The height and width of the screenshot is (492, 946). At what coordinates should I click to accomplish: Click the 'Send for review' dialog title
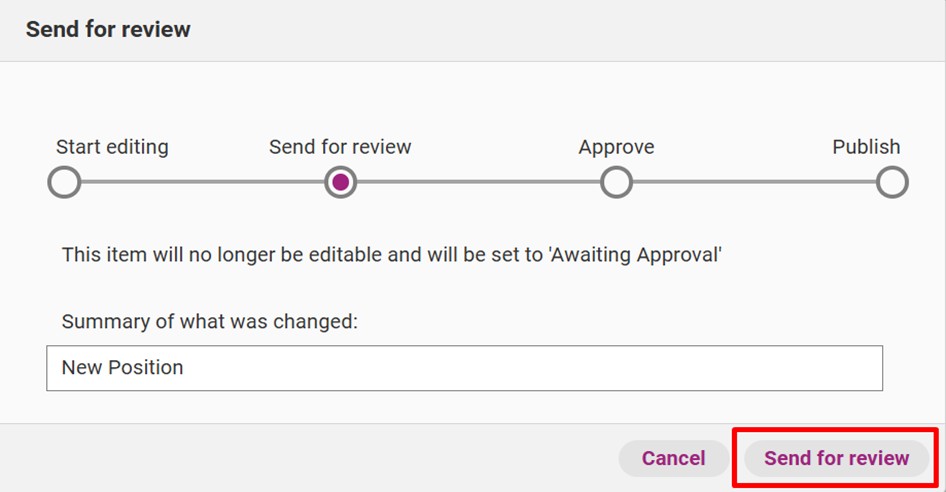108,29
